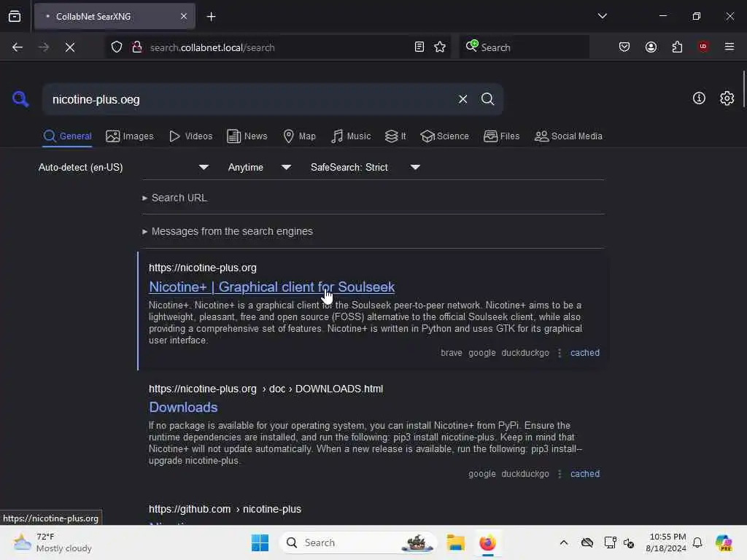Open the Downloads result link
This screenshot has height=560, width=747.
(x=183, y=408)
